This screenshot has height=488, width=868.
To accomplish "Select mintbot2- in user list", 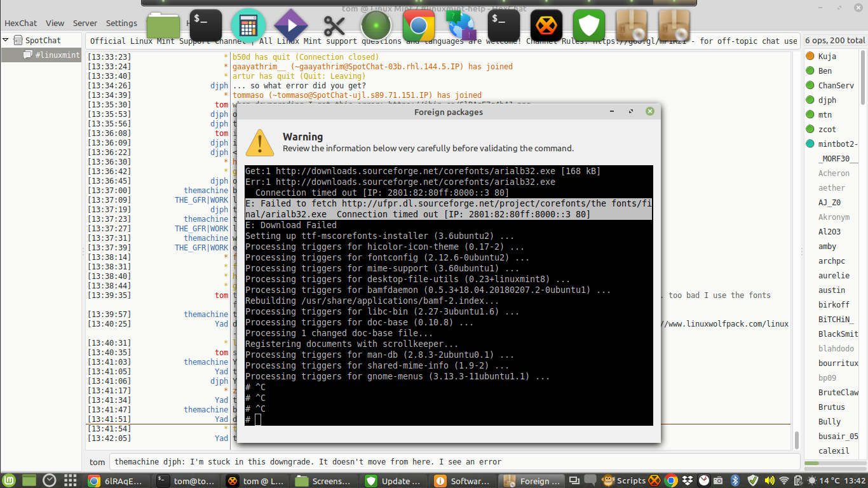I will pyautogui.click(x=832, y=144).
